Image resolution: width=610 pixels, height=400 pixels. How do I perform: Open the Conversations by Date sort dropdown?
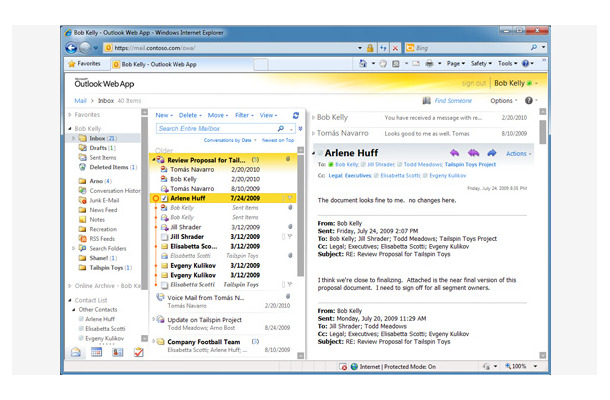point(230,140)
